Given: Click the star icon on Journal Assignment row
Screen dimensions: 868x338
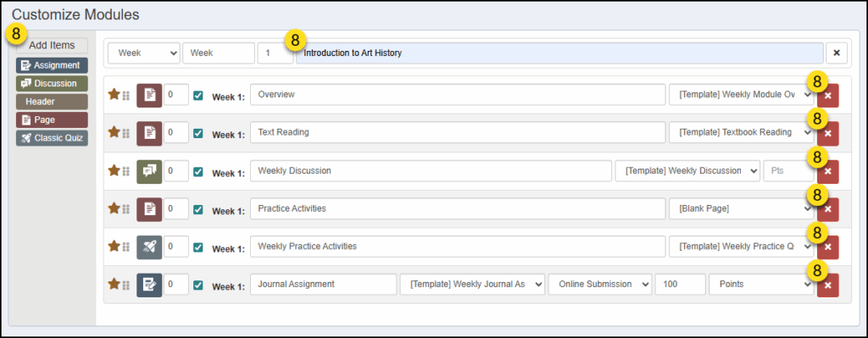Looking at the screenshot, I should click(114, 285).
